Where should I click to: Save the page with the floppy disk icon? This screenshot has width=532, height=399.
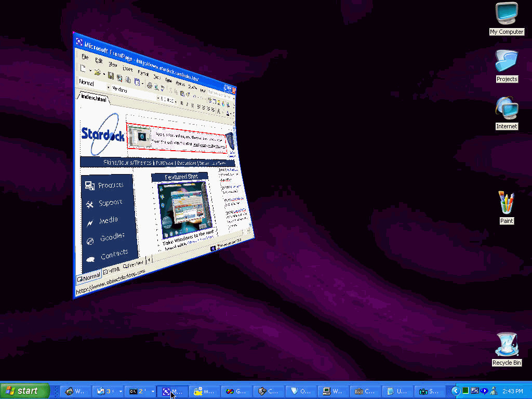111,75
